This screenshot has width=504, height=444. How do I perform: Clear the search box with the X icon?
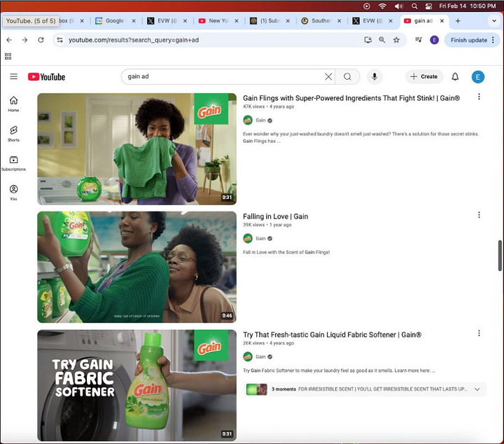tap(328, 76)
